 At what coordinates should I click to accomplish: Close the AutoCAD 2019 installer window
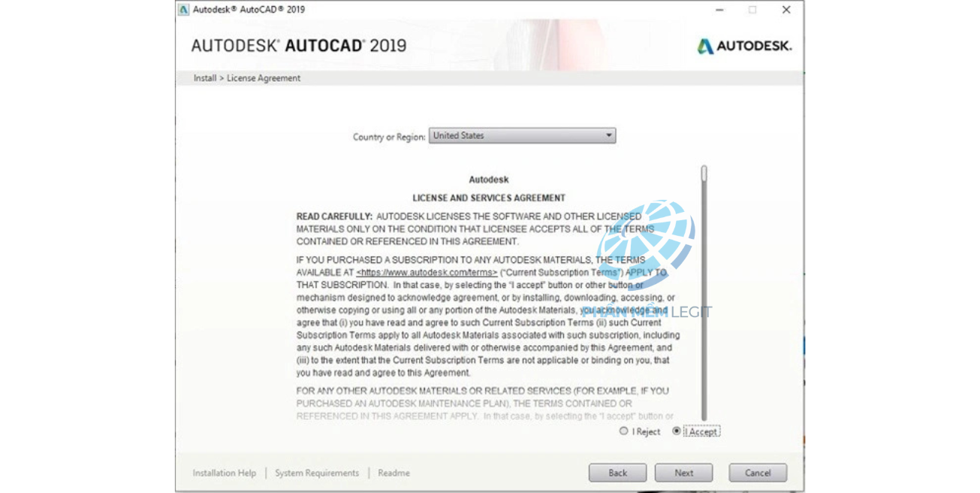tap(786, 10)
